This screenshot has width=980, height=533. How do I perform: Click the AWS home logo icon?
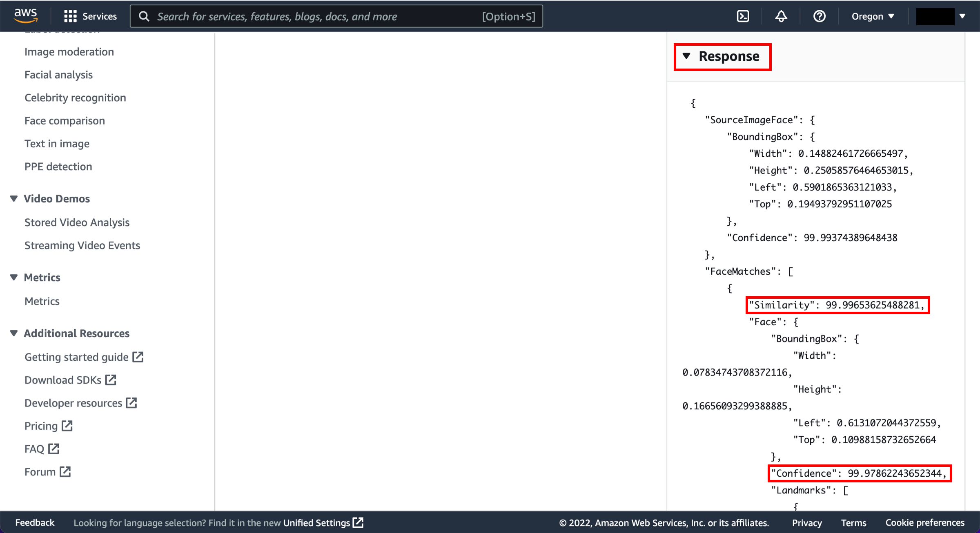coord(26,16)
